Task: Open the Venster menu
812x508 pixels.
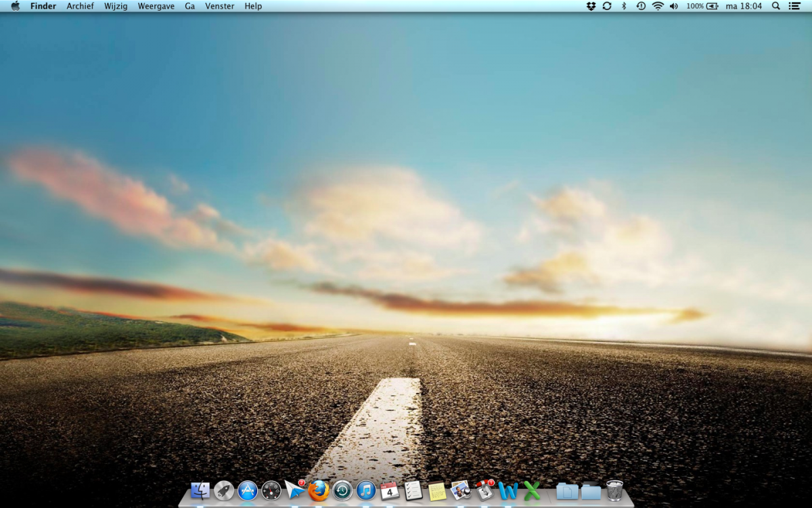Action: [220, 6]
